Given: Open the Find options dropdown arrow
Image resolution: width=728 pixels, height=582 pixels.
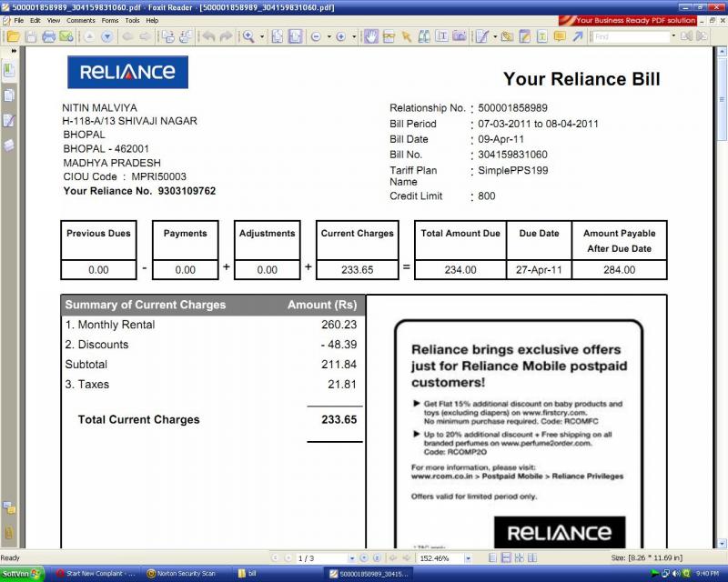Looking at the screenshot, I should click(673, 35).
